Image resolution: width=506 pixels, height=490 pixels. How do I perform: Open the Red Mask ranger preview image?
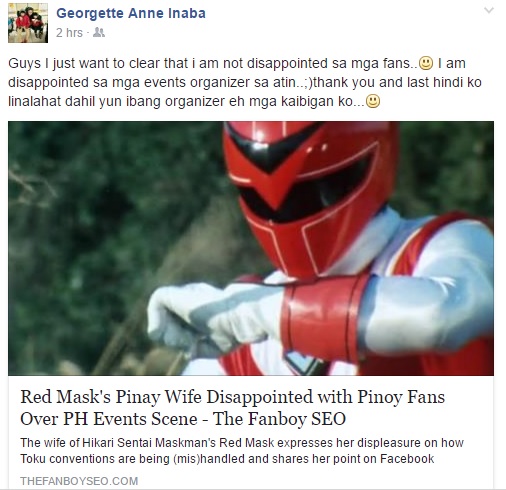(251, 248)
